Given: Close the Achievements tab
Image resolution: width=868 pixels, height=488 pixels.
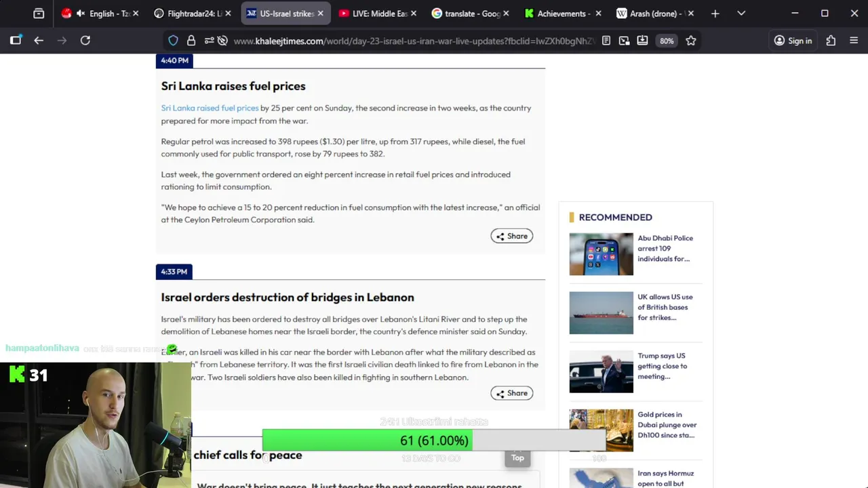Looking at the screenshot, I should point(598,14).
